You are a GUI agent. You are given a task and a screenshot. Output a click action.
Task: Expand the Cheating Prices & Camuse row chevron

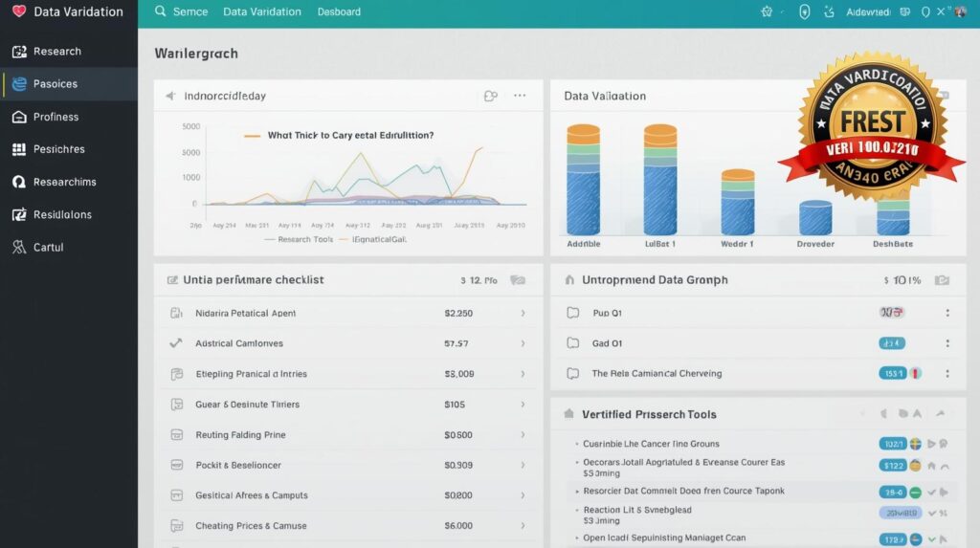522,526
